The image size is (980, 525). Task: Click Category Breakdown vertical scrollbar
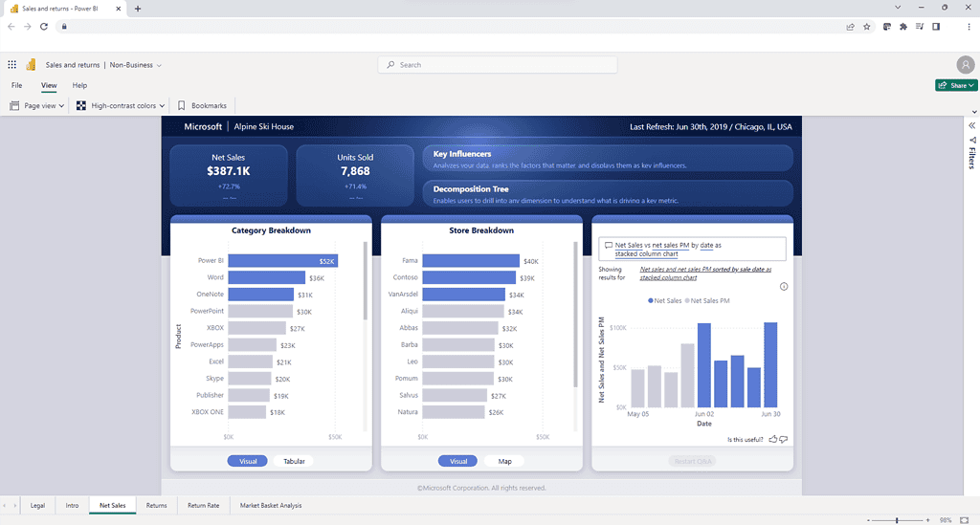pos(365,281)
